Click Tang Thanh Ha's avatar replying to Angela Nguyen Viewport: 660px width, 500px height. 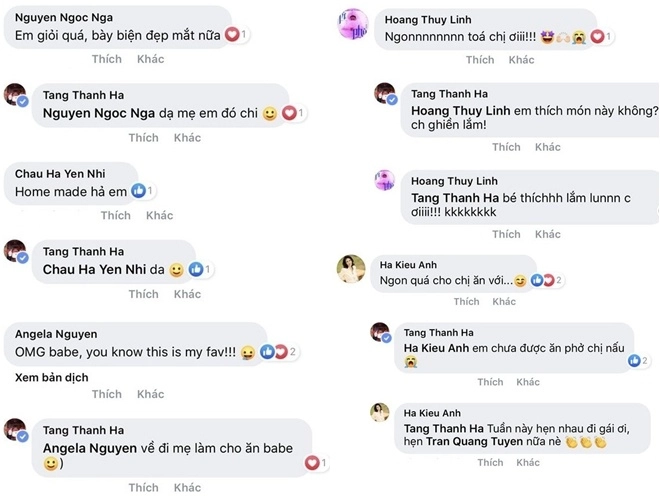[17, 430]
